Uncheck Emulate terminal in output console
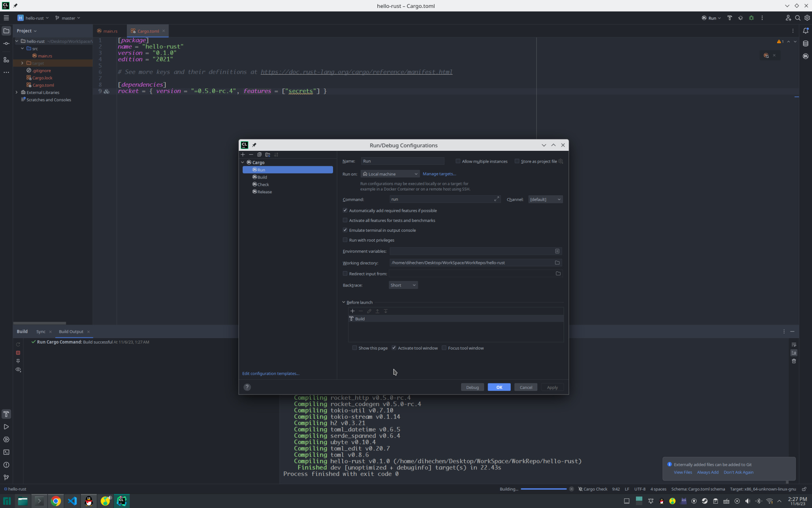The height and width of the screenshot is (508, 812). 345,230
